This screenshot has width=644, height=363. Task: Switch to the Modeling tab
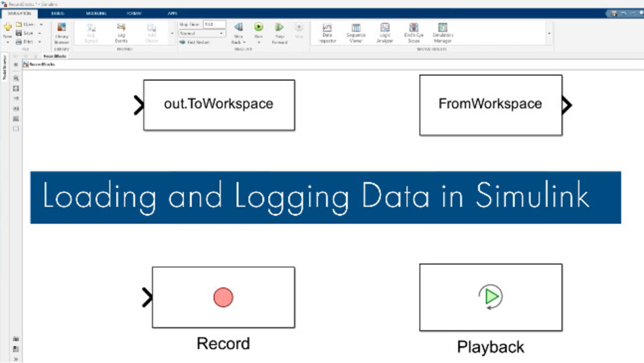pos(96,14)
